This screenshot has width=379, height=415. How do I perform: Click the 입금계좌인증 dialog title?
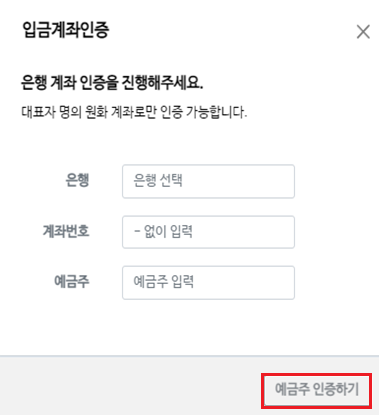[66, 30]
